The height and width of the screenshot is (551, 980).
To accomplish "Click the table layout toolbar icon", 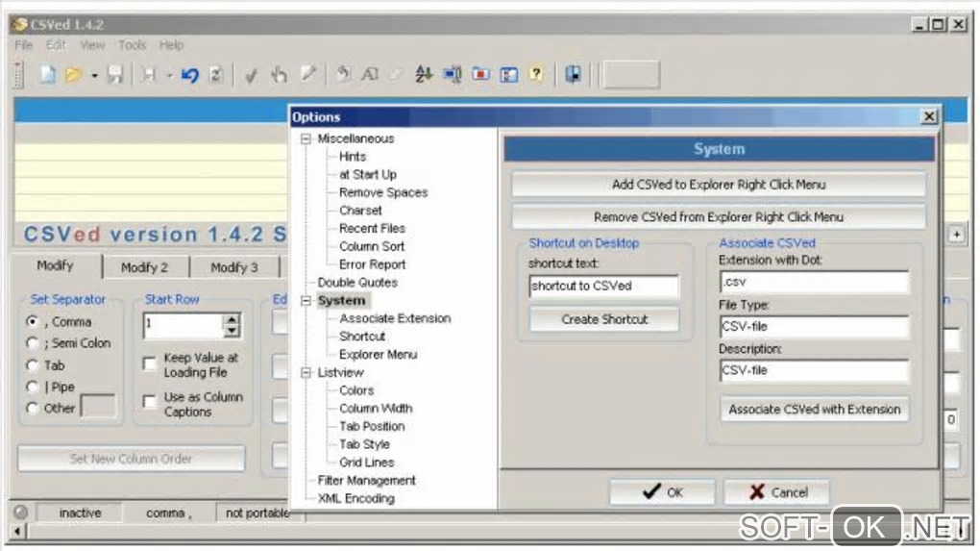I will pos(509,75).
